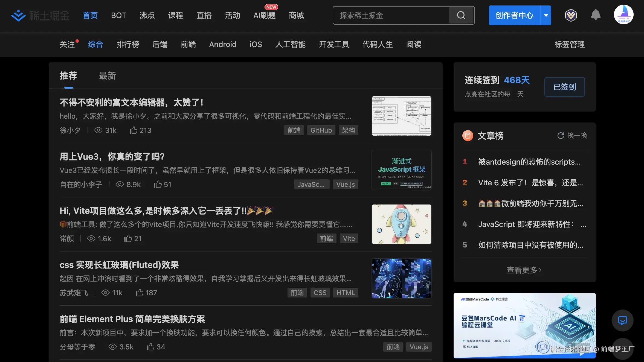Click the 已签到 check-in button
644x362 pixels.
point(564,87)
